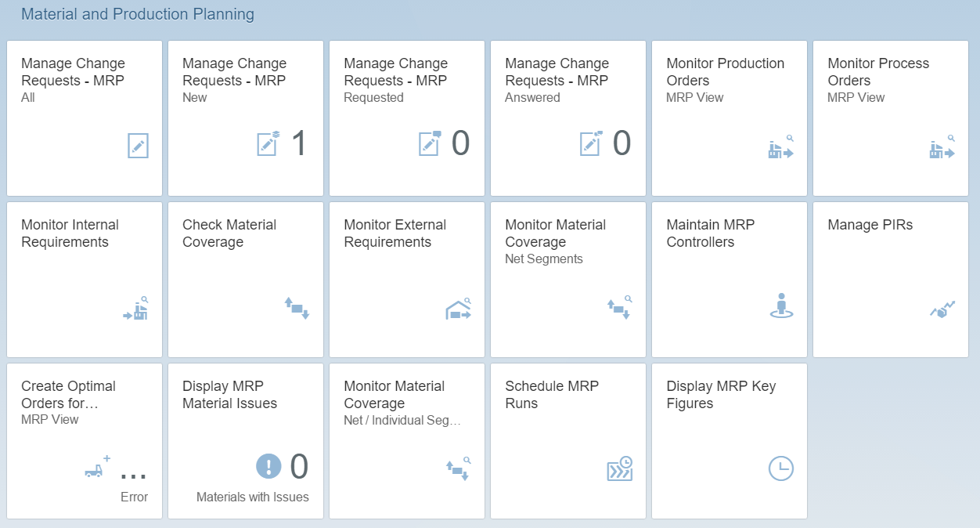Click the pencil icon on Manage Change Requests All tile
The image size is (980, 528).
pos(138,146)
